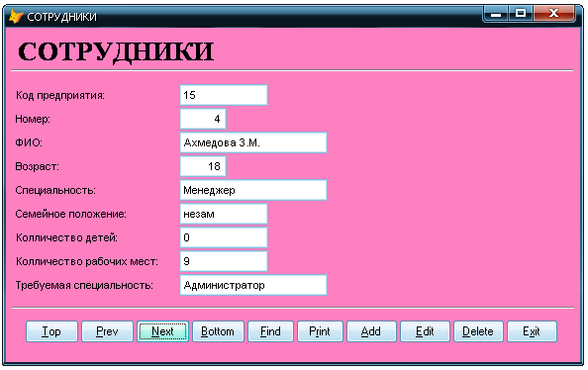Close the СОТРУДНИКИ window
Screen dimensions: 588x370
553,14
